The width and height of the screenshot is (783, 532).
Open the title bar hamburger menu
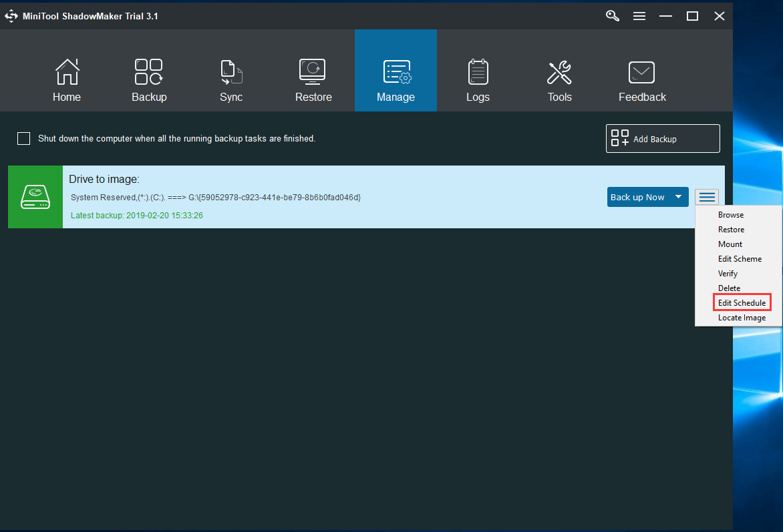click(639, 15)
